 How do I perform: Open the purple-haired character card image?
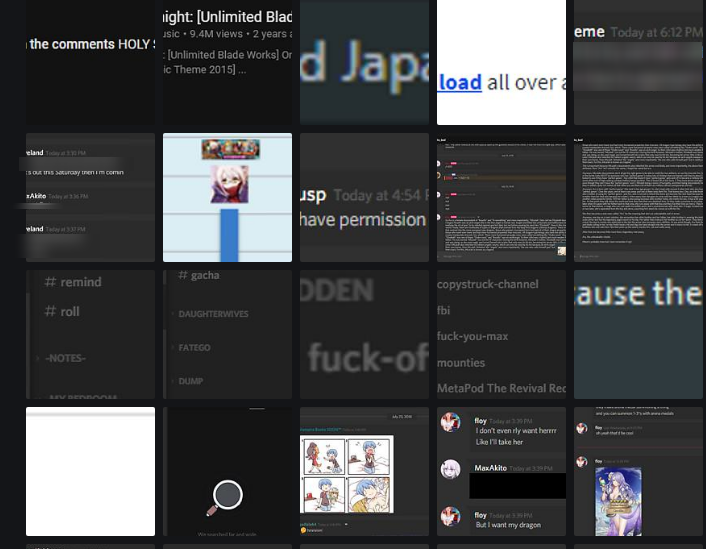618,501
